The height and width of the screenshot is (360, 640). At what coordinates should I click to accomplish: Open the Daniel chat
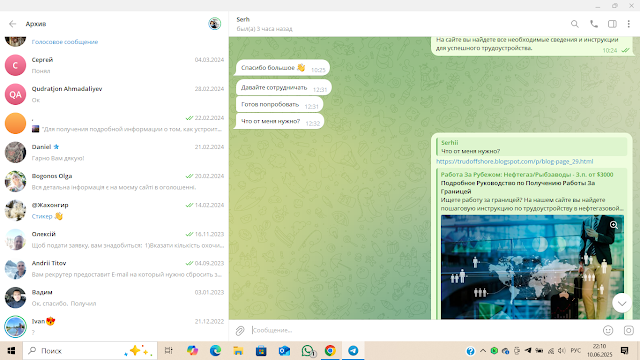click(114, 152)
